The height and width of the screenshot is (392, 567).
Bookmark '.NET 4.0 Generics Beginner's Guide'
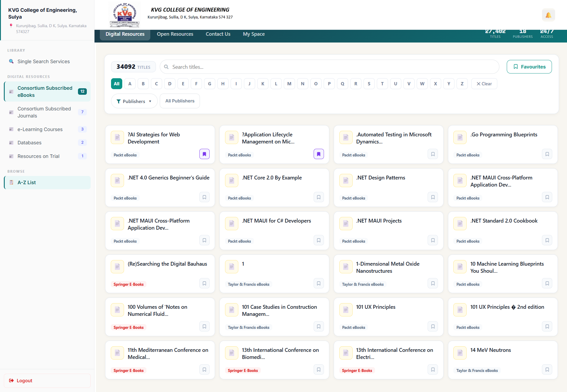pyautogui.click(x=204, y=197)
